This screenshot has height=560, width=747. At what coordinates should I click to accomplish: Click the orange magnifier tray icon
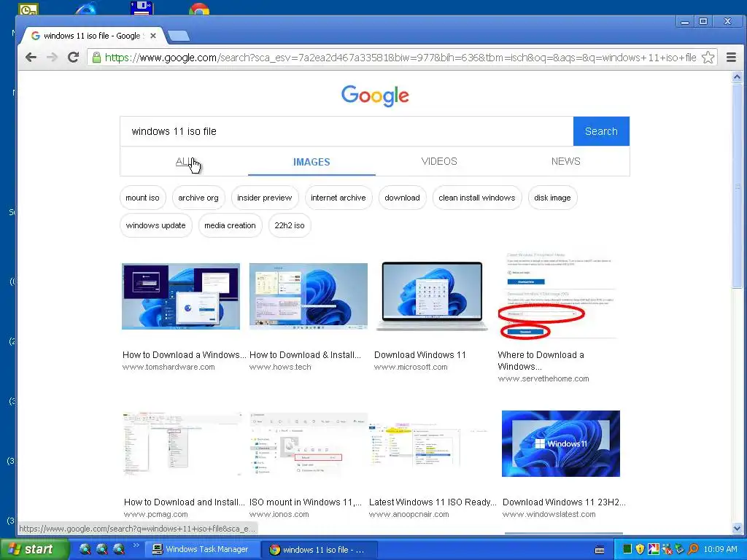coord(693,549)
